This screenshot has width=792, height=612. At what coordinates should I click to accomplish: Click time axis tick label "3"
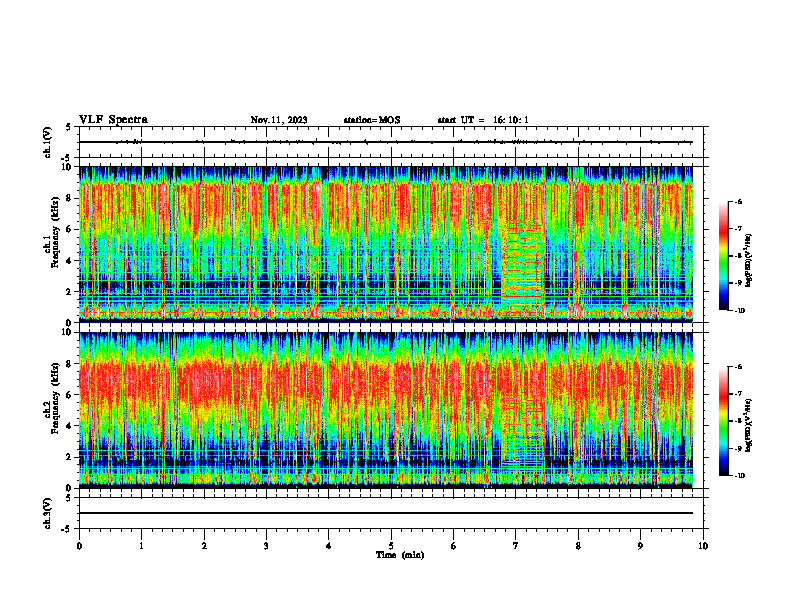266,546
